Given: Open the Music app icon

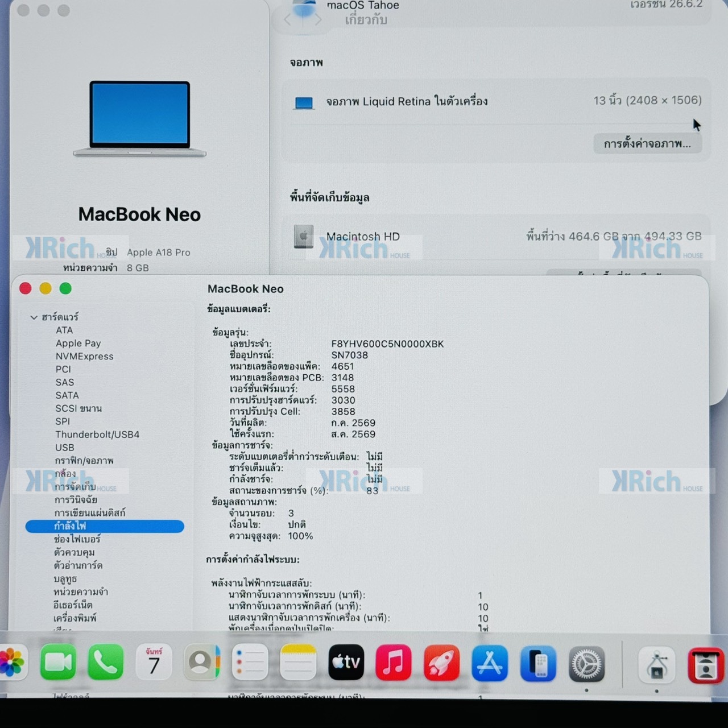Looking at the screenshot, I should coord(394,662).
